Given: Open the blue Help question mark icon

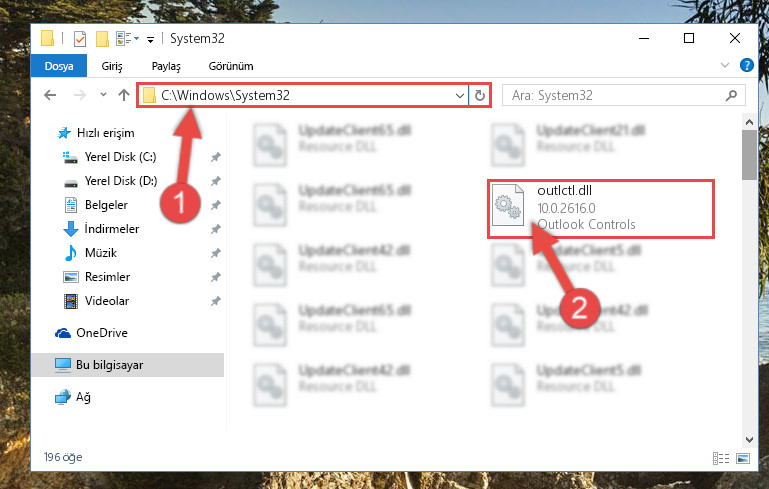Looking at the screenshot, I should pos(746,65).
